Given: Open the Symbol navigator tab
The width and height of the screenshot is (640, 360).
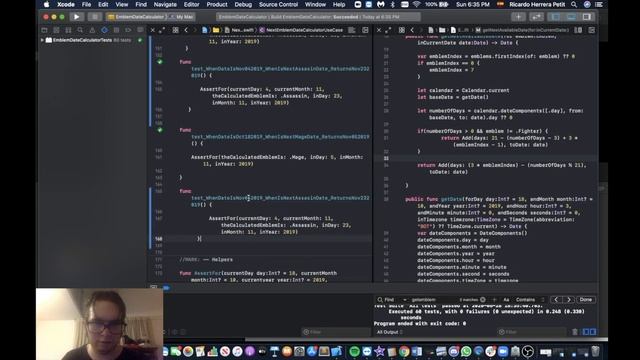Looking at the screenshot, I should pos(68,30).
